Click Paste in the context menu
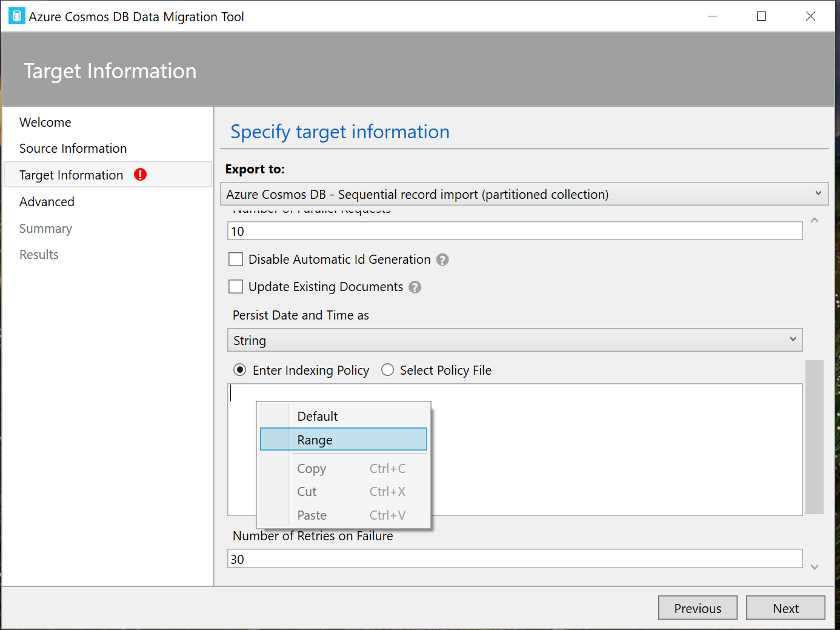This screenshot has width=840, height=630. 344,515
